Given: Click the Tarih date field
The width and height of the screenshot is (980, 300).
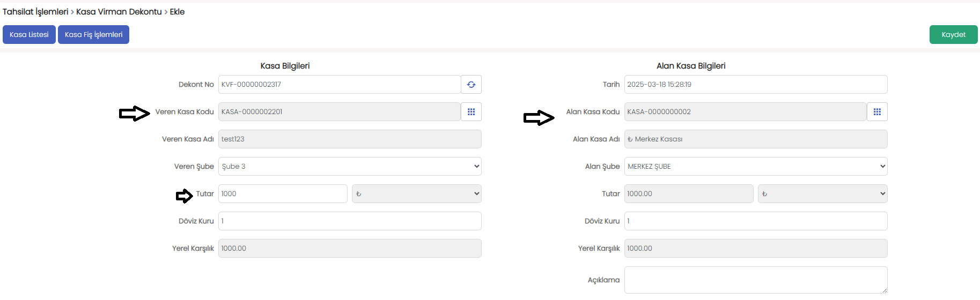Looking at the screenshot, I should [756, 85].
